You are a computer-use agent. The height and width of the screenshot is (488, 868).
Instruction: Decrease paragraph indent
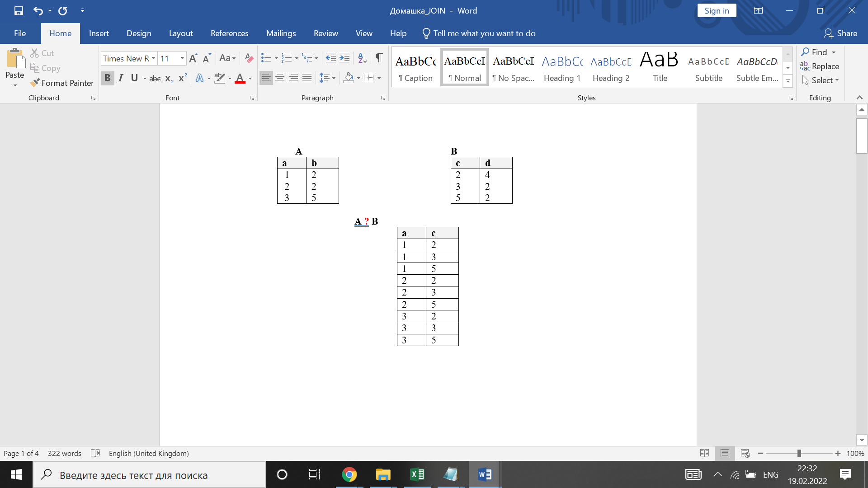331,58
